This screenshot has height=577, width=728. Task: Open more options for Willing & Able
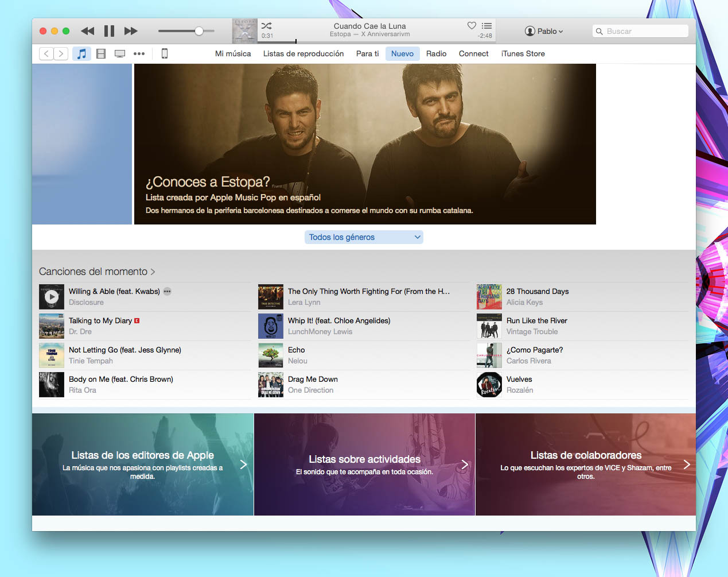coord(167,291)
